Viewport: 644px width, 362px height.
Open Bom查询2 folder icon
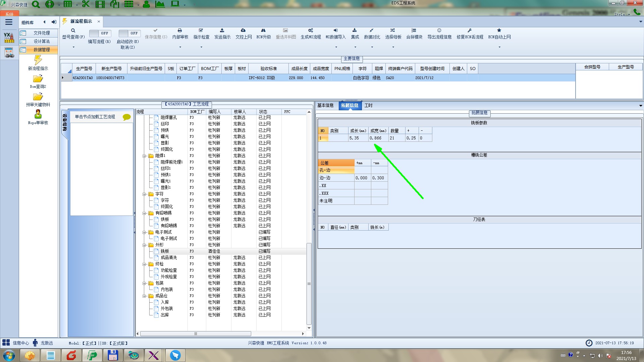[x=38, y=79]
